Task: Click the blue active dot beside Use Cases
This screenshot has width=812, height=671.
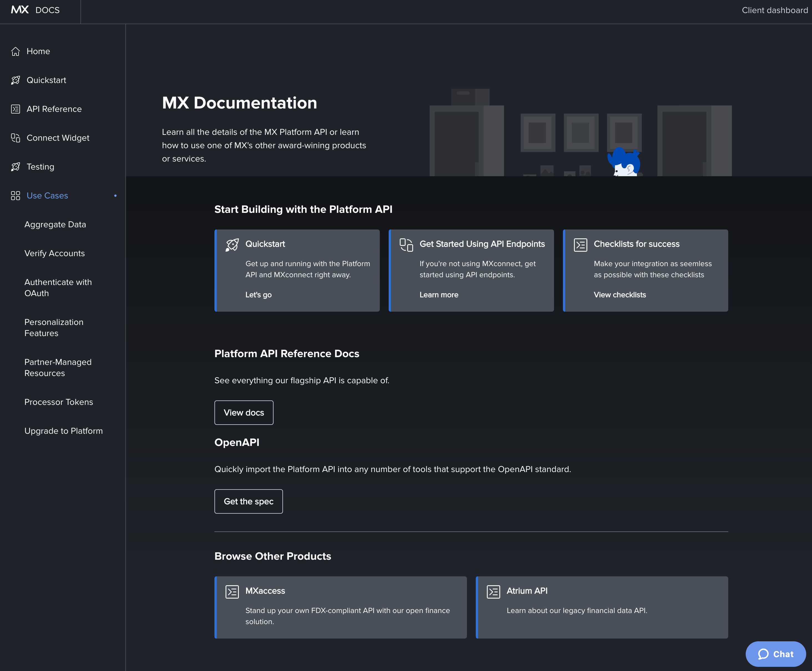Action: (x=115, y=196)
